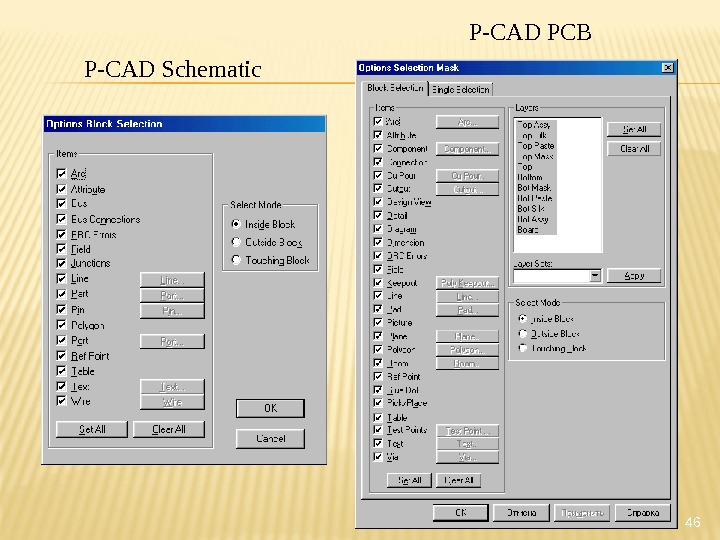The height and width of the screenshot is (540, 720).
Task: Click Part... button in Block Selection dialog
Action: [x=172, y=295]
